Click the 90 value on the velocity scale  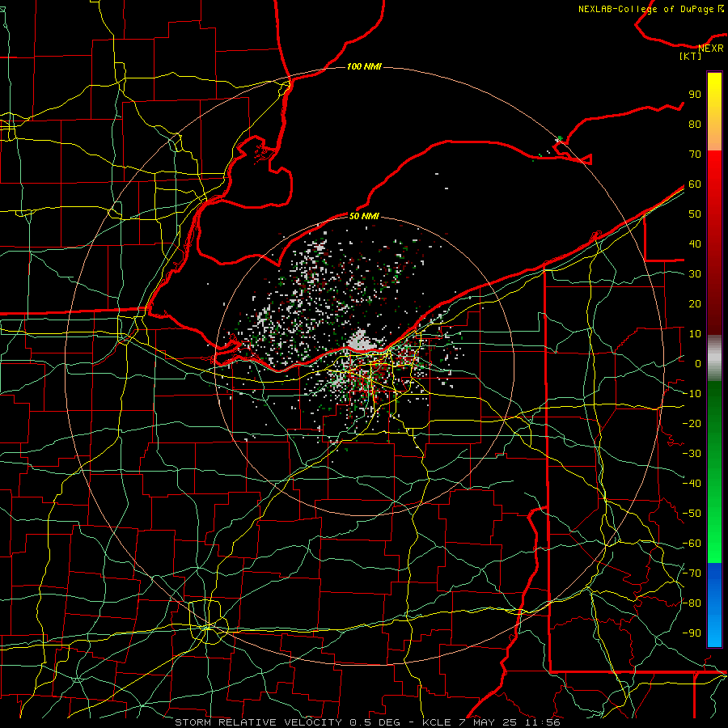[695, 95]
